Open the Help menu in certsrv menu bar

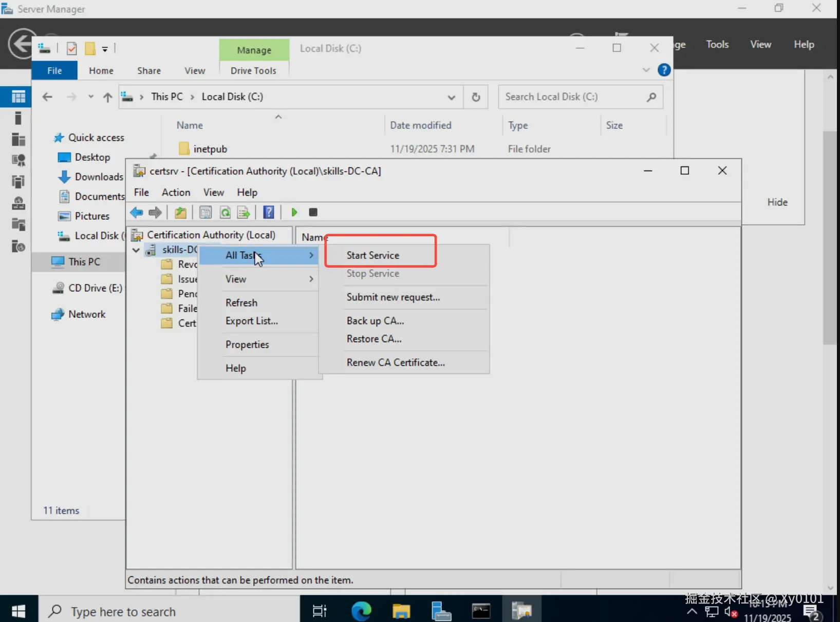247,192
